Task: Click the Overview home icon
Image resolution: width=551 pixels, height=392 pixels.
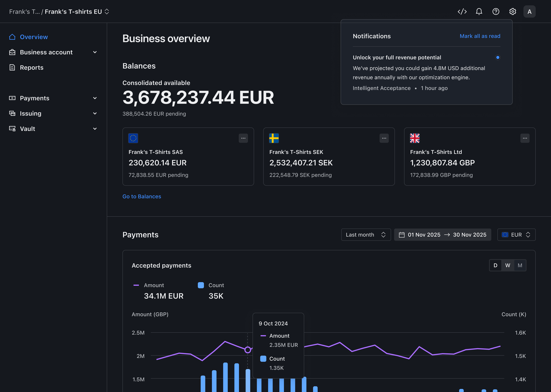Action: point(12,37)
